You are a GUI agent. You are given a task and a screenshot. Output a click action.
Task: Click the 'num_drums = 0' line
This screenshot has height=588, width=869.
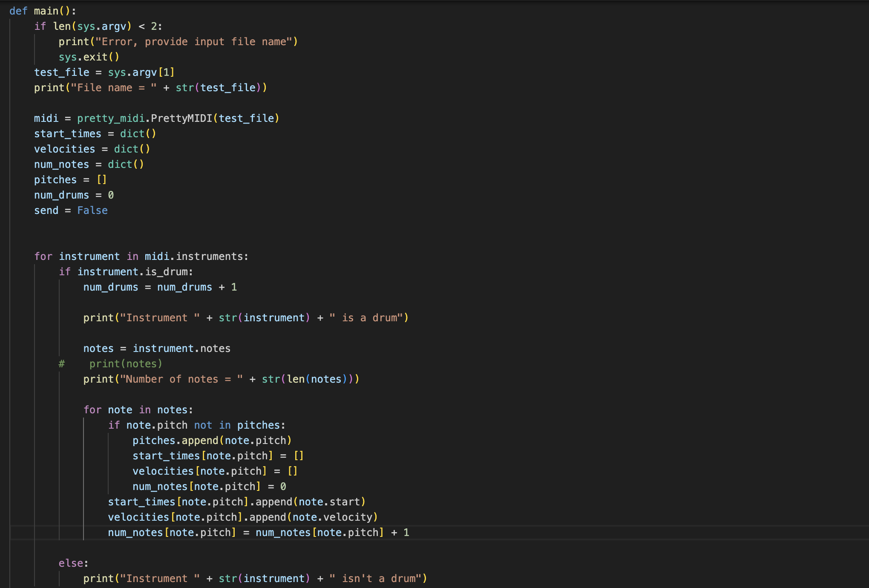[73, 195]
